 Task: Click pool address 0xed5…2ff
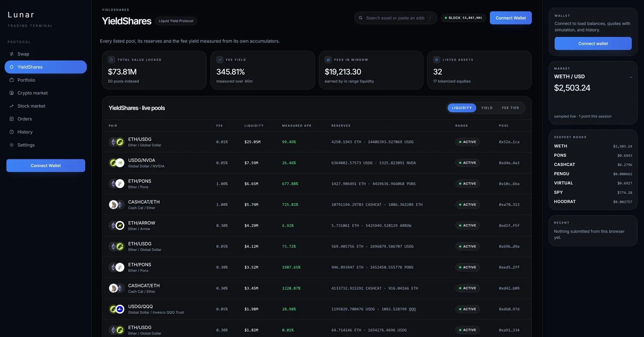[x=509, y=267]
